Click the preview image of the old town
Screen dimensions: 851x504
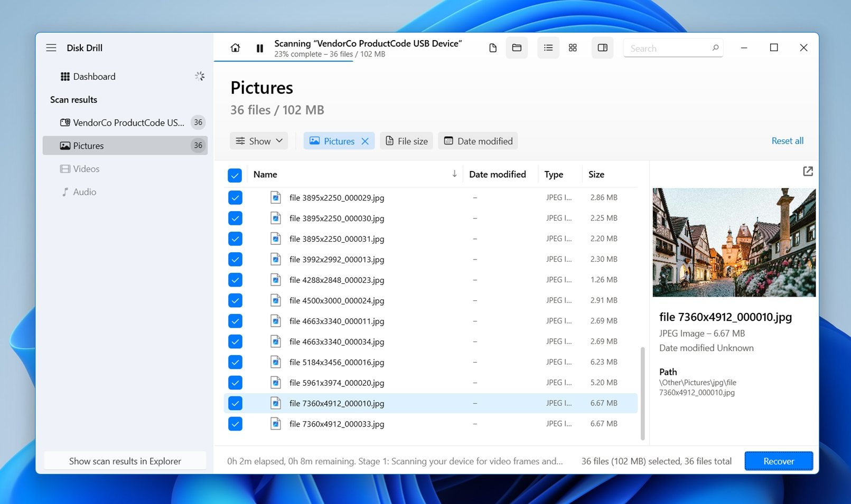click(x=734, y=242)
